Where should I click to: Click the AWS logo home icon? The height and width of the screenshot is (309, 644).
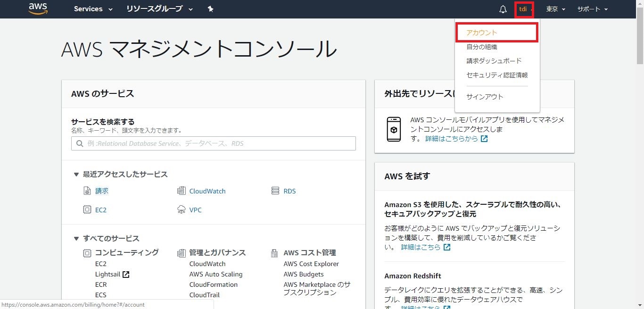click(38, 9)
